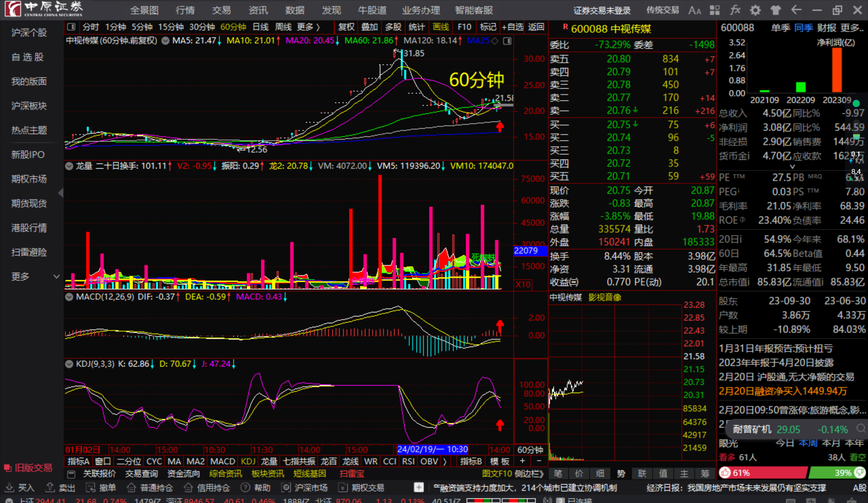Toggle the MACD indicator panel circle
This screenshot has width=868, height=503.
(69, 297)
